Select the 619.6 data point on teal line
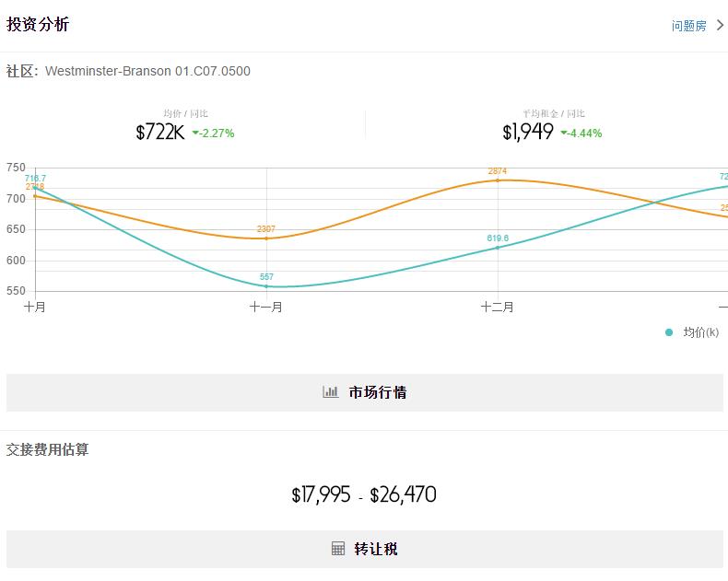The image size is (728, 581). pos(498,248)
